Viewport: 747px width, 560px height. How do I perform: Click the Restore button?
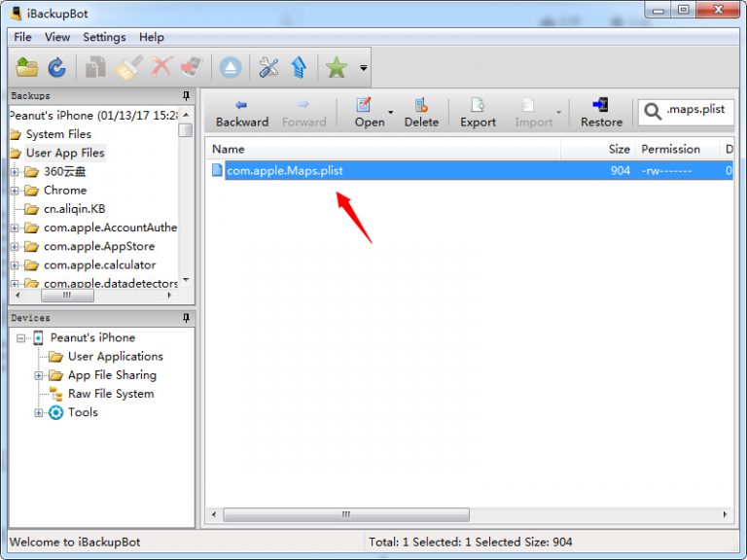click(601, 114)
